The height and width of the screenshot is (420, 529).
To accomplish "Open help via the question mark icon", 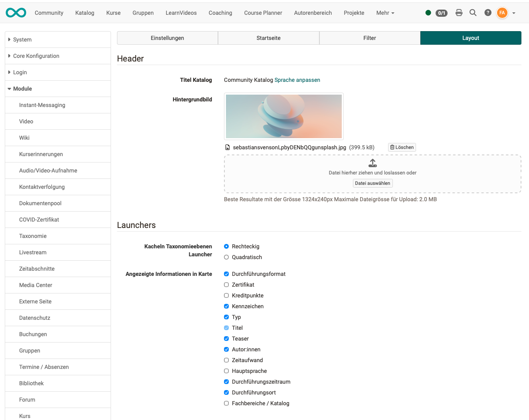I will [x=487, y=12].
